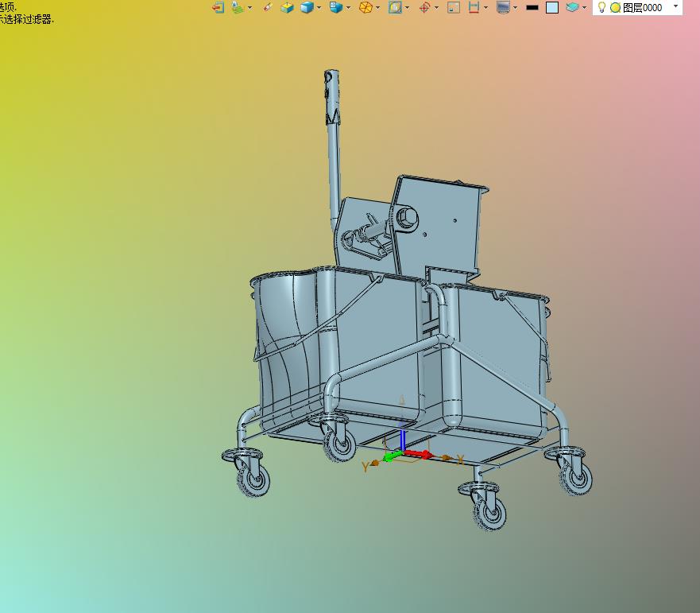Viewport: 700px width, 613px height.
Task: Open the 图层0000 layer combo box
Action: pyautogui.click(x=637, y=8)
